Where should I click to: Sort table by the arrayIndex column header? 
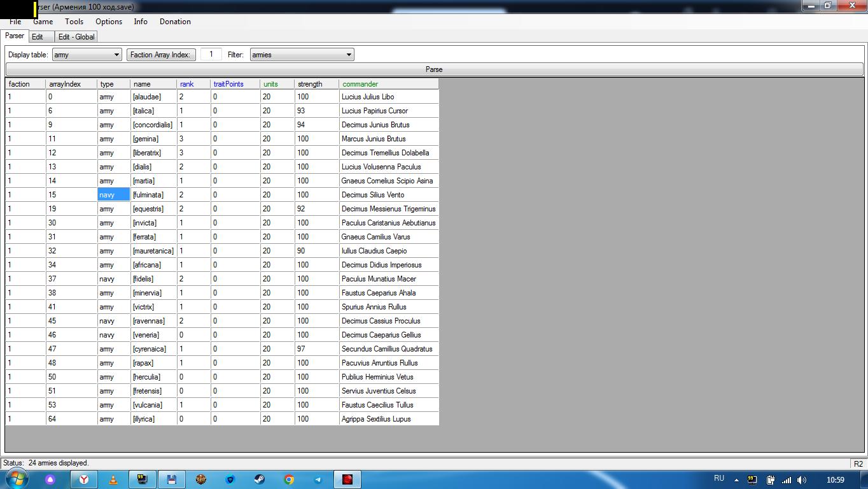[x=71, y=84]
